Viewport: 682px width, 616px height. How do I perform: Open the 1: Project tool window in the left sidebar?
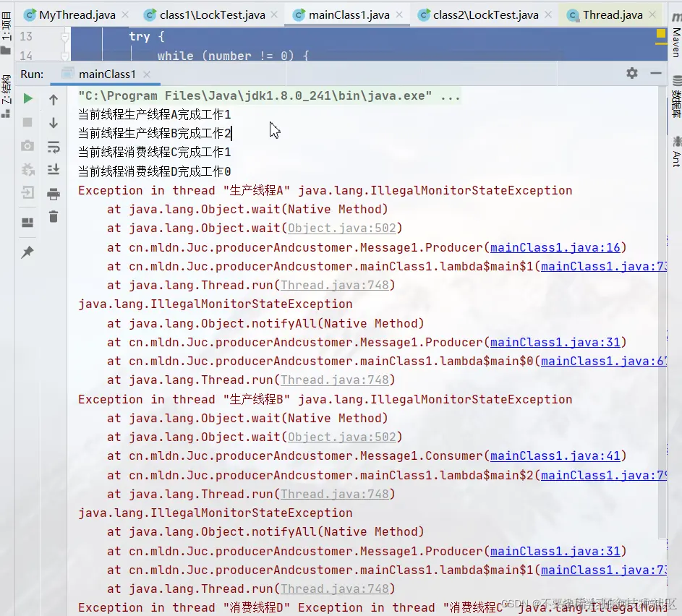6,33
